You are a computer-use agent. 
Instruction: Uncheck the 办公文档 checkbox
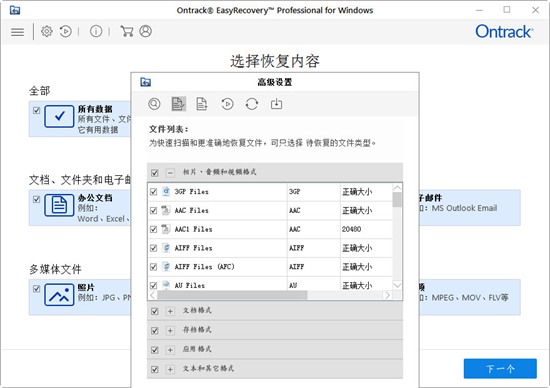pyautogui.click(x=36, y=199)
